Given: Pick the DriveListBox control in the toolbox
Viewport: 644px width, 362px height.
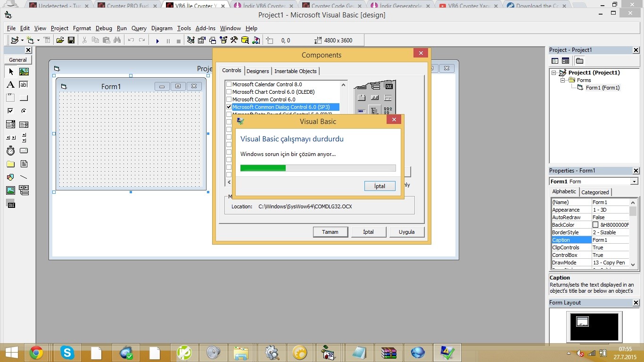Looking at the screenshot, I should tap(24, 151).
